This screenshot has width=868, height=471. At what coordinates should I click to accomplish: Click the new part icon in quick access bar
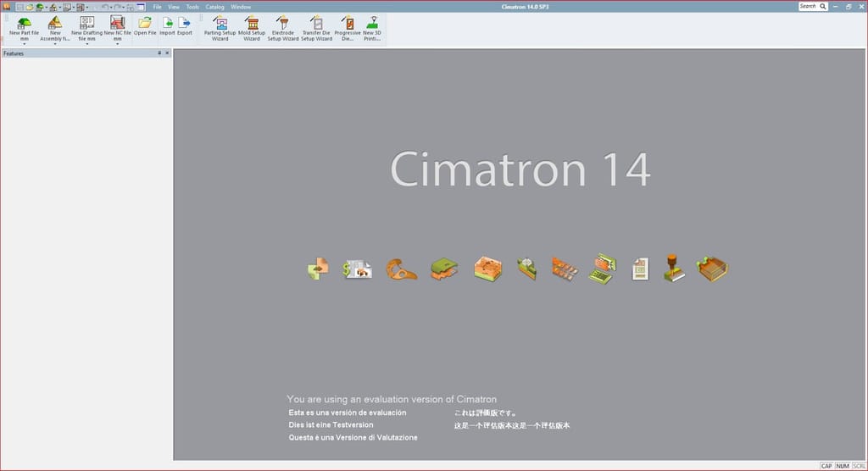[40, 7]
